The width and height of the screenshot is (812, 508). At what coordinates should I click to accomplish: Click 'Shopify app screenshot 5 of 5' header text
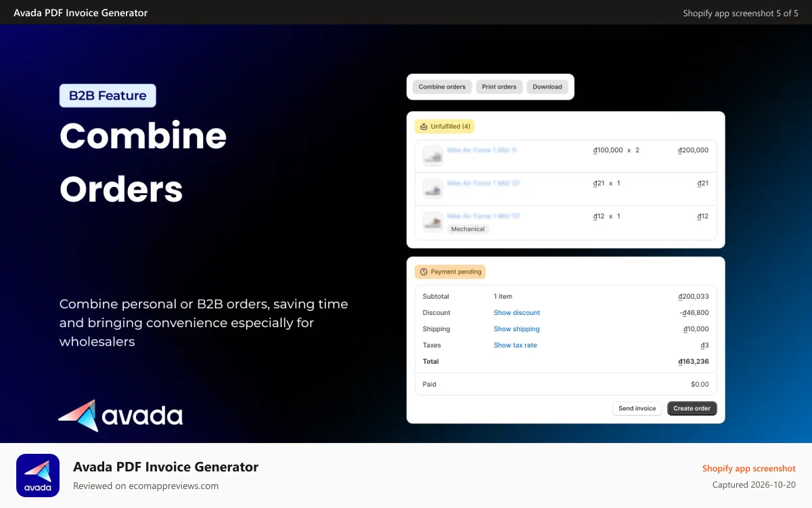pos(741,13)
